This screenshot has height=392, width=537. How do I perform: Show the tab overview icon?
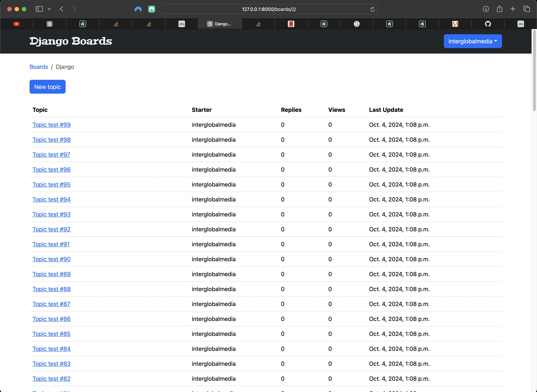click(527, 9)
